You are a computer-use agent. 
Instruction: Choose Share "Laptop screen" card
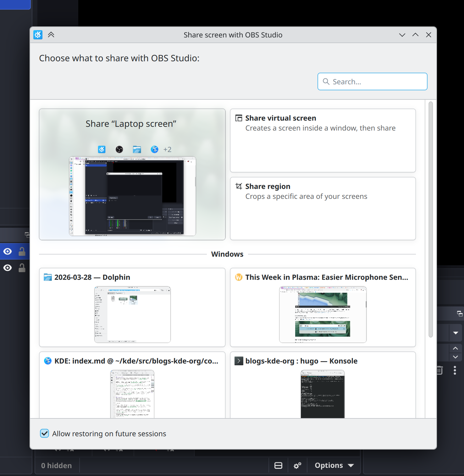pyautogui.click(x=132, y=174)
